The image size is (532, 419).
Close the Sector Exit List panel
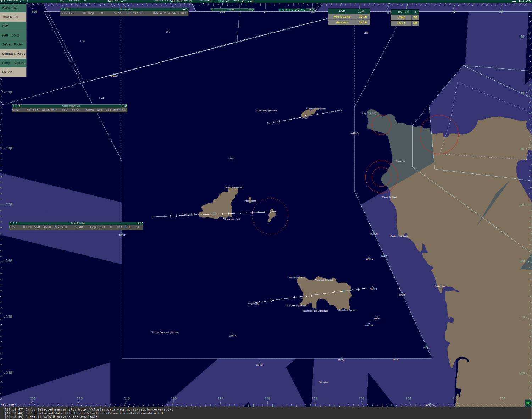point(142,223)
